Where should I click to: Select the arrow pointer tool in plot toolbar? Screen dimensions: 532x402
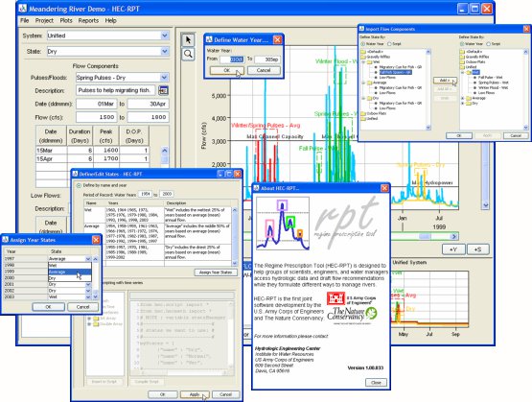coord(188,40)
